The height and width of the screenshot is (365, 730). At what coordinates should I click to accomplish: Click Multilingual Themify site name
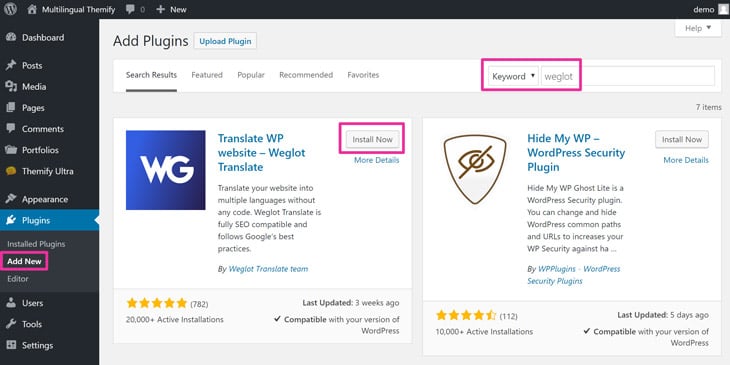(78, 9)
